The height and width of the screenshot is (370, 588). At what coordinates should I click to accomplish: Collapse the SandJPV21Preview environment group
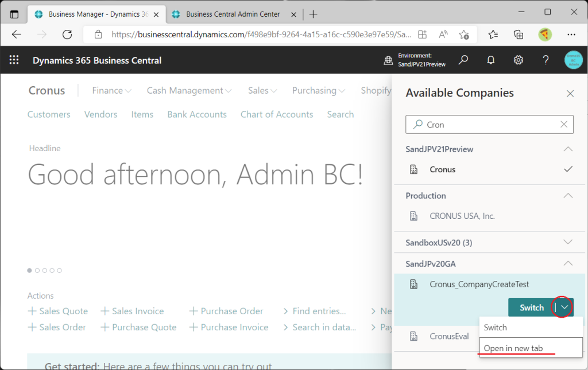pos(568,149)
